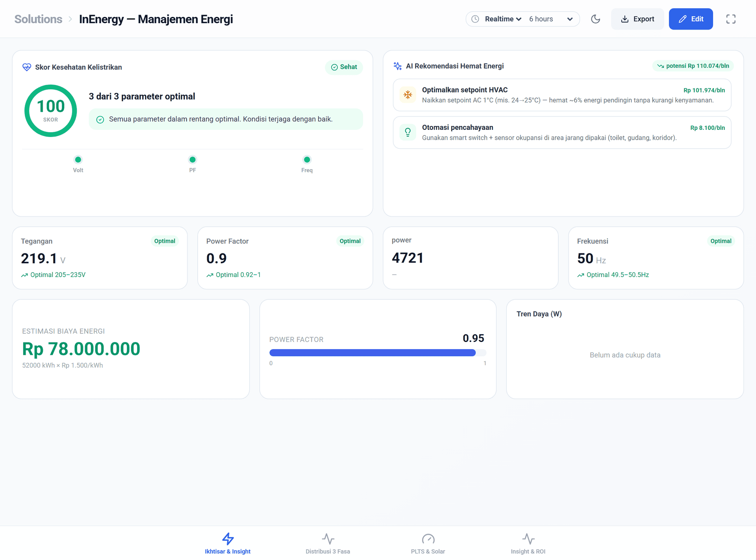The image size is (756, 560).
Task: Click the trend arrow next to Optimal 0.92–1
Action: [210, 275]
